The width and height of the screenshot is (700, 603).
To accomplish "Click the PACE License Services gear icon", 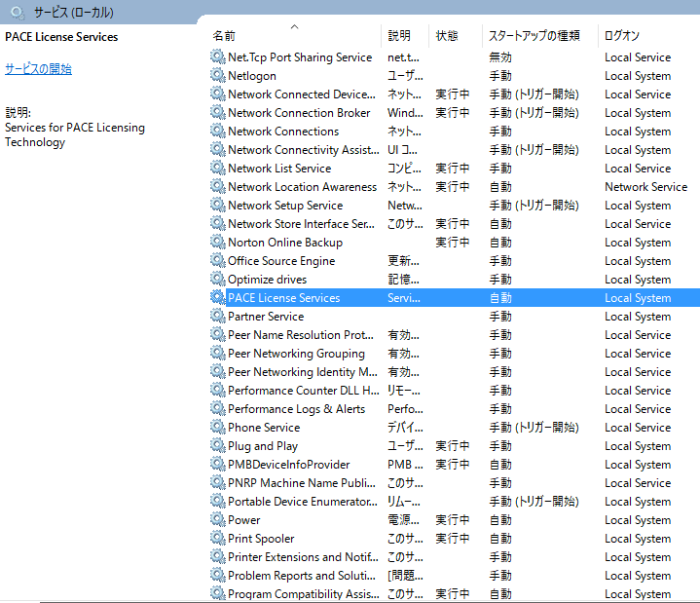I will tap(217, 298).
